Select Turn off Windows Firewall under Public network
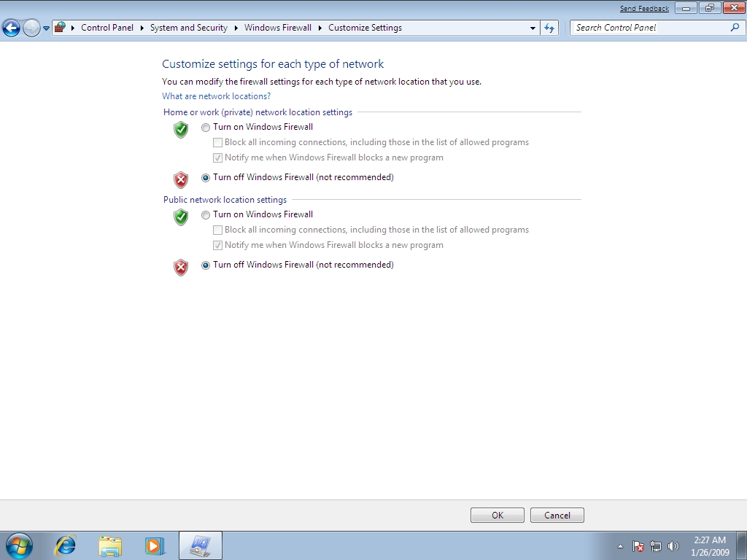747x560 pixels. (x=206, y=265)
